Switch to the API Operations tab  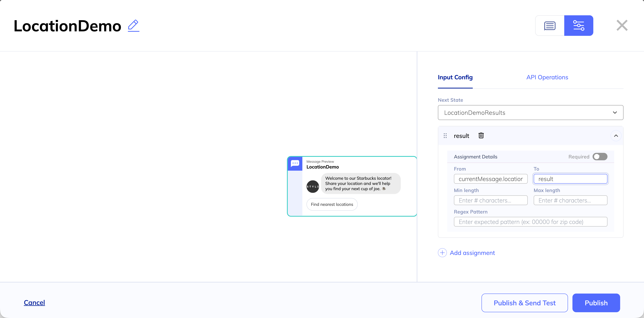pos(547,77)
